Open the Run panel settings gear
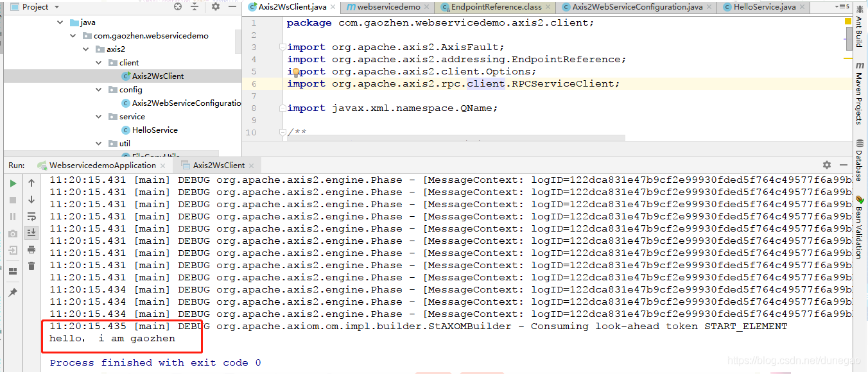Viewport: 868px width, 374px height. 827,165
